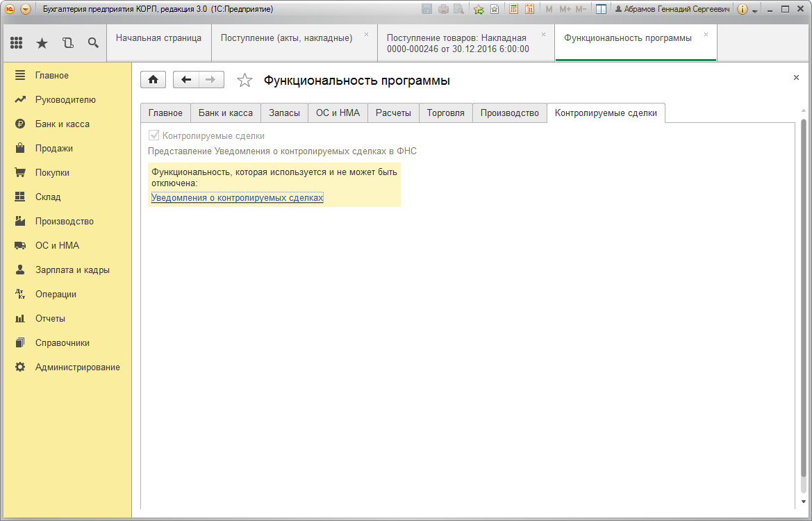Open Справочники section in the sidebar

tap(67, 343)
